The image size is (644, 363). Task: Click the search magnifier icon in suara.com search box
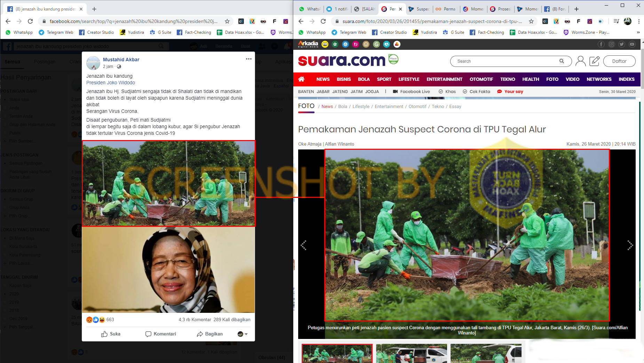562,61
